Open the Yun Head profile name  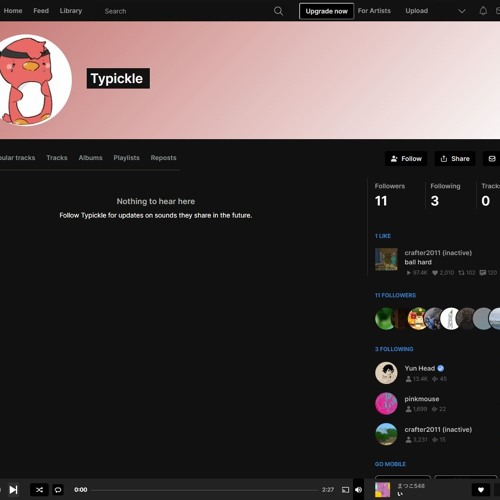point(419,368)
